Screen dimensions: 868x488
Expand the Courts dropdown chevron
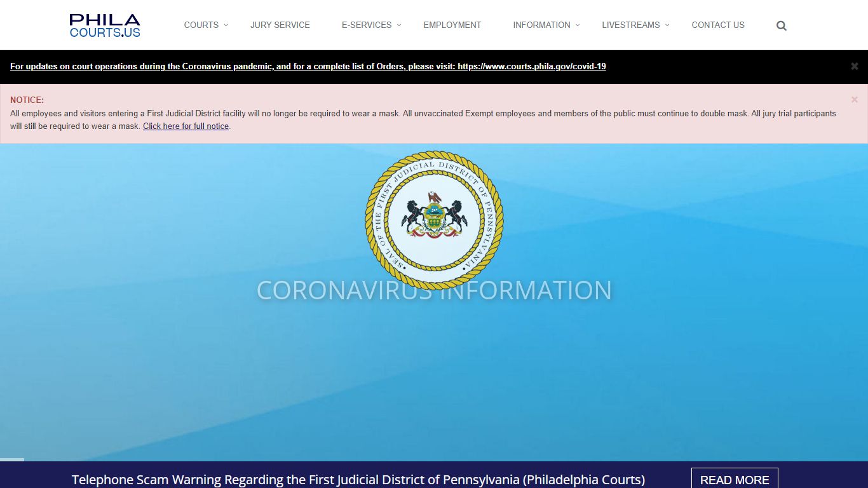(x=226, y=25)
